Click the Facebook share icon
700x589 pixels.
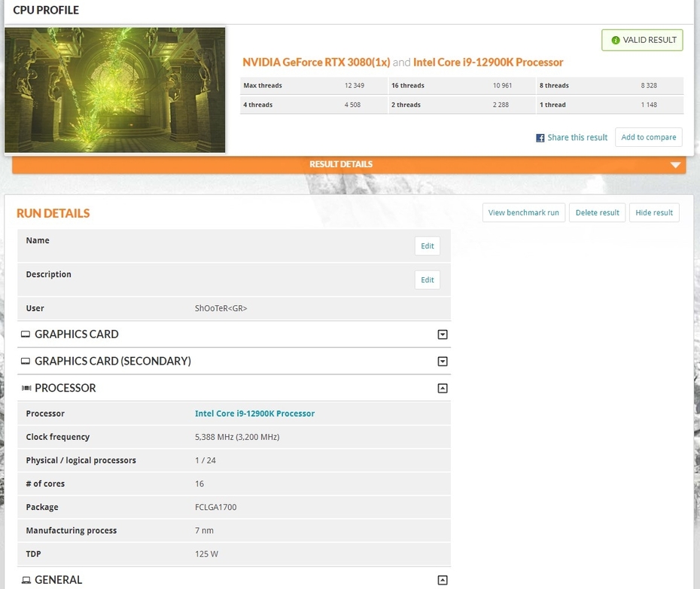(540, 138)
